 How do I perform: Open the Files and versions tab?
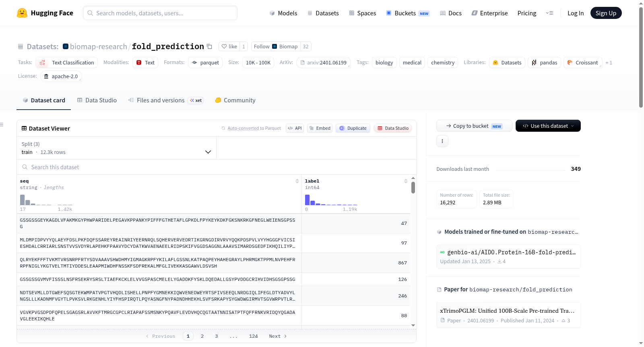(x=166, y=100)
